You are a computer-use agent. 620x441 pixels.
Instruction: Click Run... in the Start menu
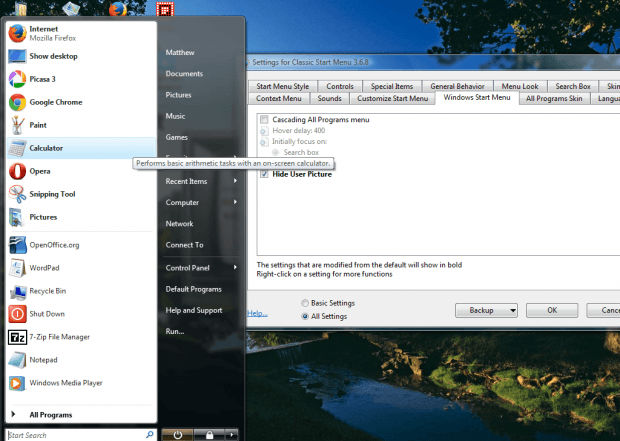(175, 331)
